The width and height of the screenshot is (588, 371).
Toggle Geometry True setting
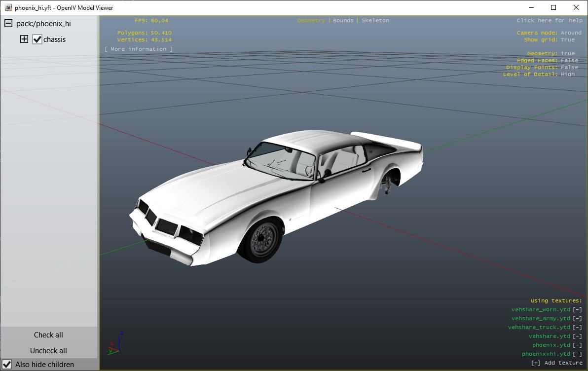click(568, 53)
